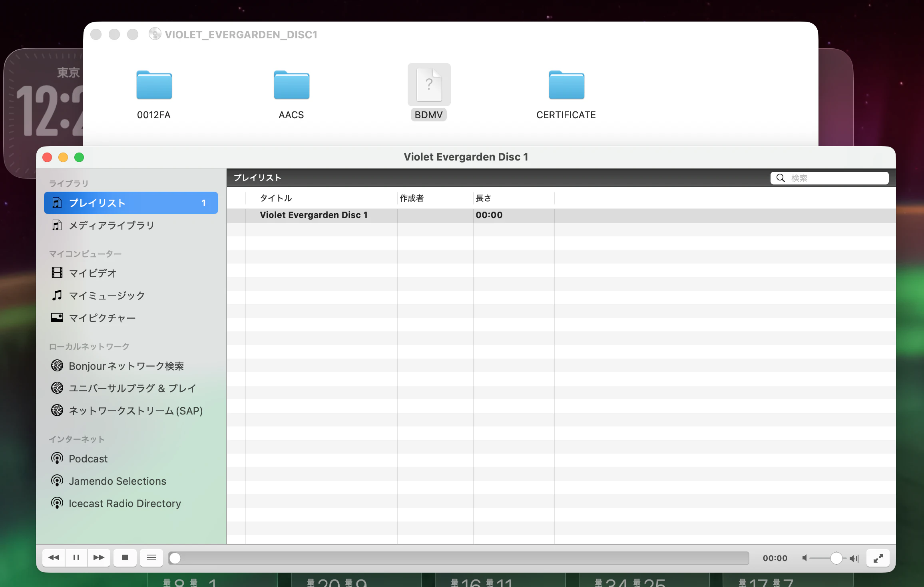Screen dimensions: 924x587
Task: Click the プレイリスト header label
Action: [x=257, y=178]
